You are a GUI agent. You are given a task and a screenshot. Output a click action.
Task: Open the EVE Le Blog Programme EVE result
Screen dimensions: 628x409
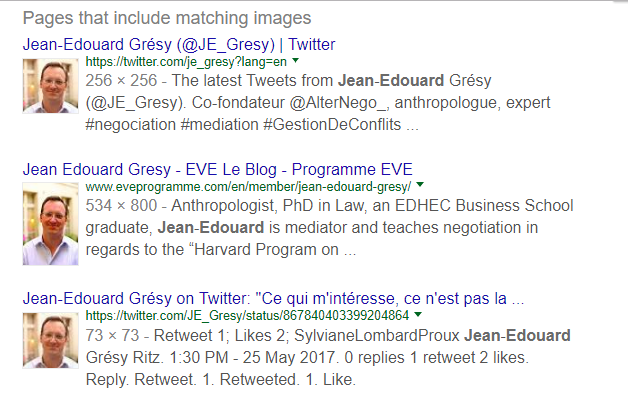point(217,169)
